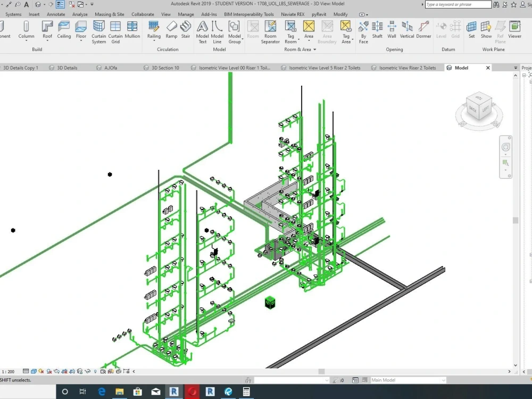
Task: Open the Ceiling tool in Build panel
Action: (x=64, y=29)
